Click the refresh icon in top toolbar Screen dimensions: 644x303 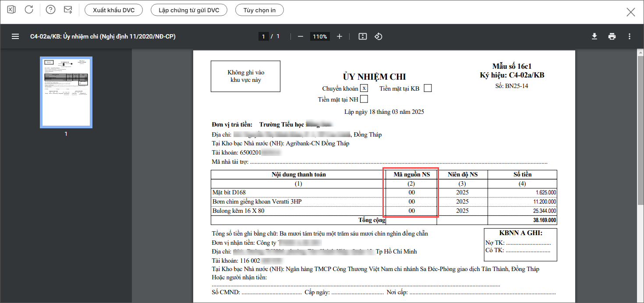(29, 10)
